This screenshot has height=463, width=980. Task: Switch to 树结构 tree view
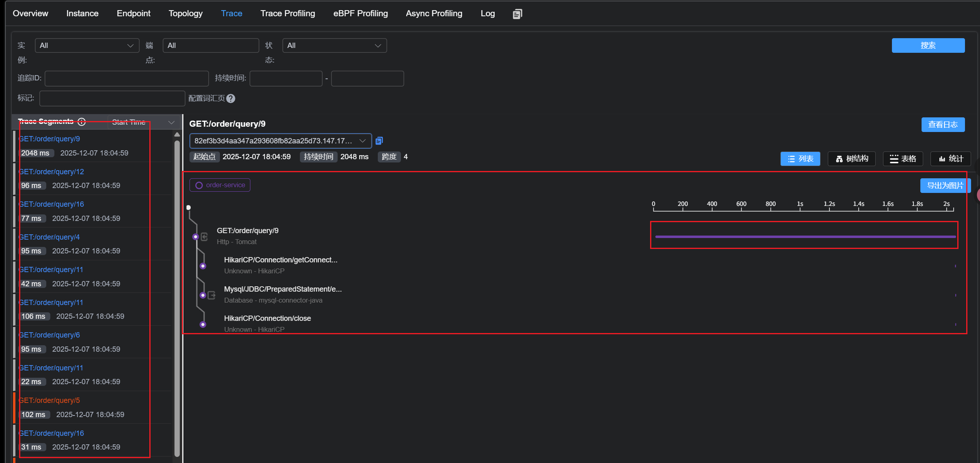(851, 159)
